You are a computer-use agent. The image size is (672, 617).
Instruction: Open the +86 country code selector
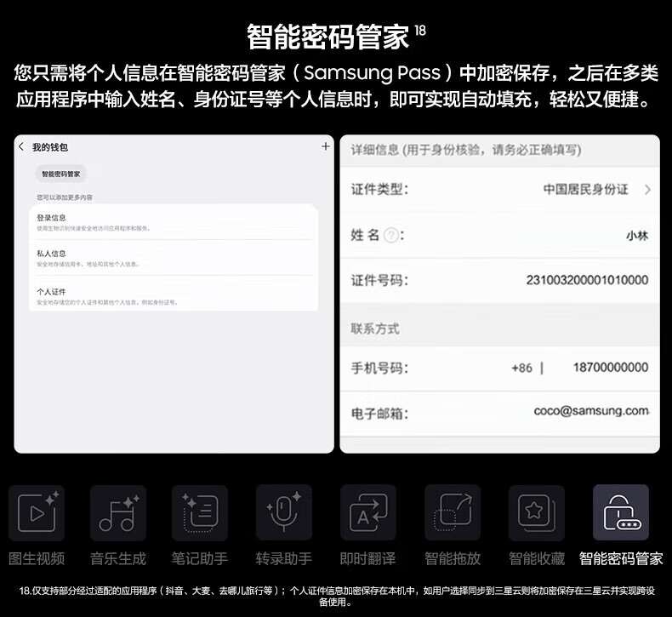coord(521,368)
